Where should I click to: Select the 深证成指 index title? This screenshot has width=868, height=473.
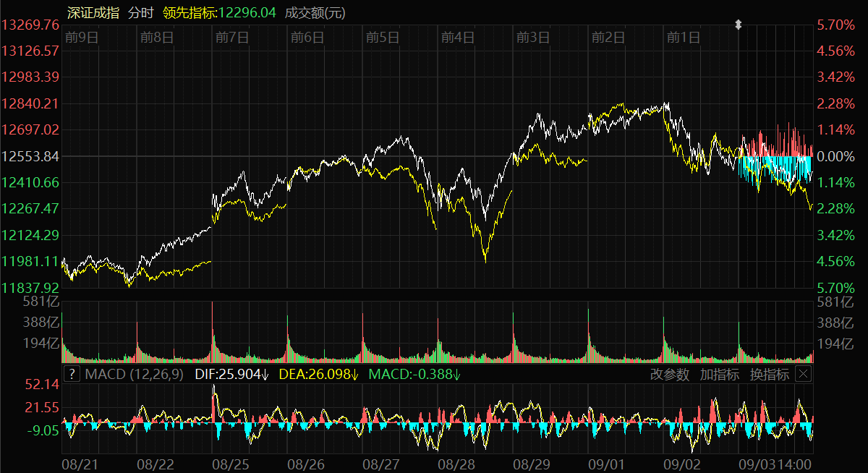[93, 12]
